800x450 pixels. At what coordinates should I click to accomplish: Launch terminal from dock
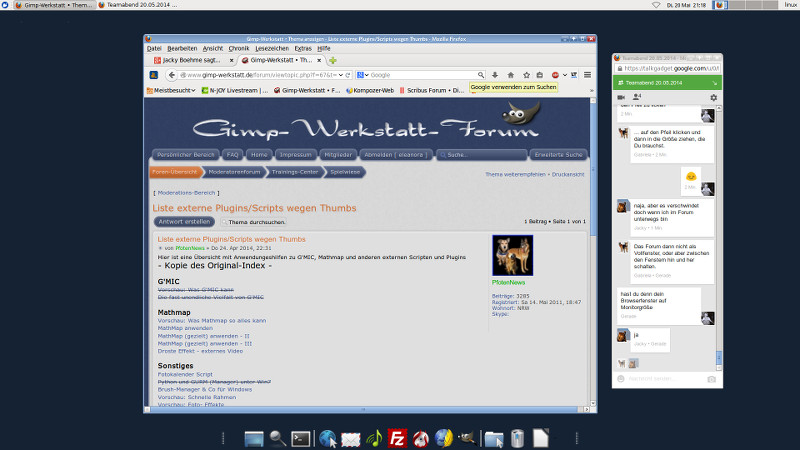click(301, 438)
